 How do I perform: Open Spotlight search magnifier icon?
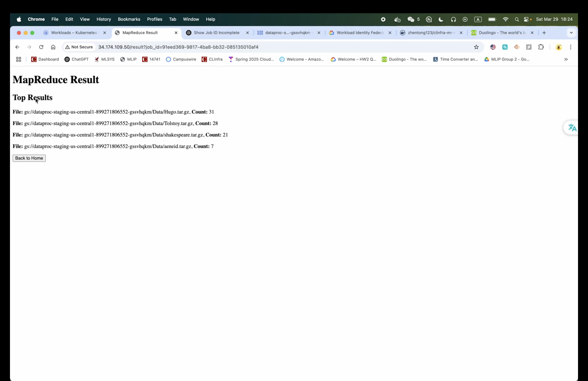517,19
